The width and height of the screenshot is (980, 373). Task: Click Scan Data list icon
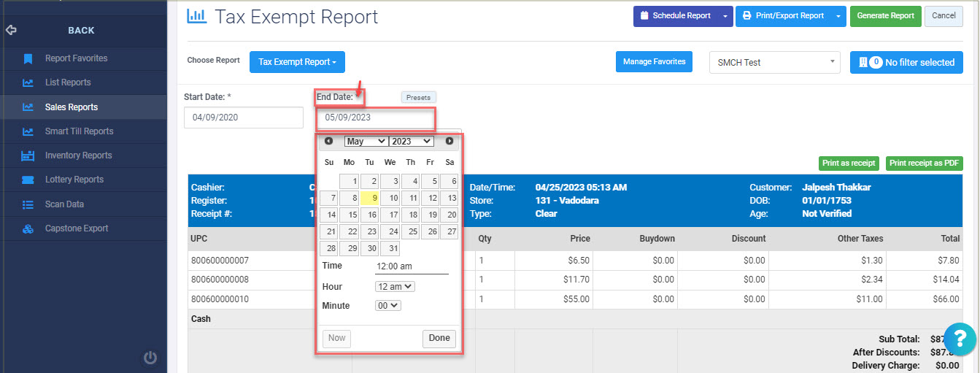28,204
